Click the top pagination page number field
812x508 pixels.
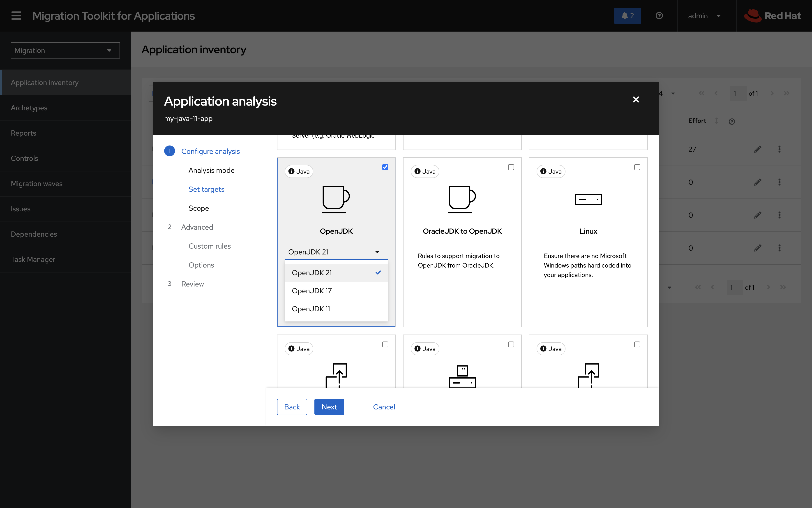pyautogui.click(x=738, y=93)
